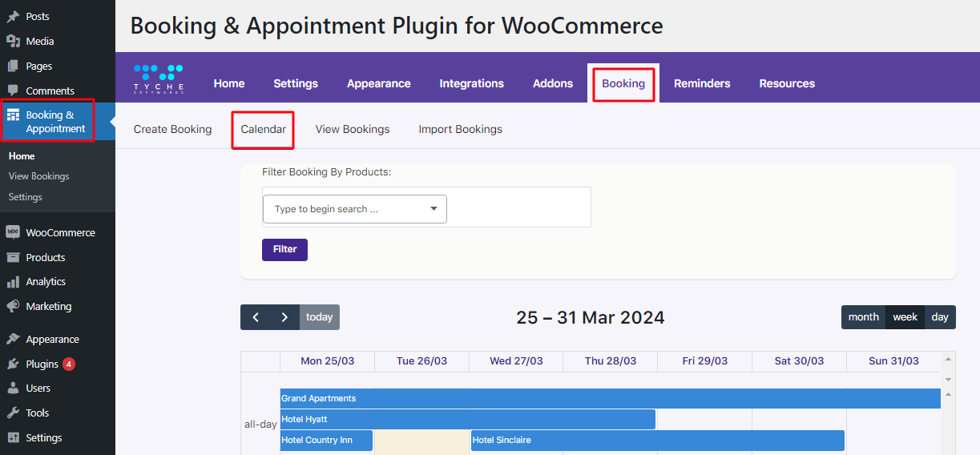Click the Sat 30/03 column header

click(799, 361)
